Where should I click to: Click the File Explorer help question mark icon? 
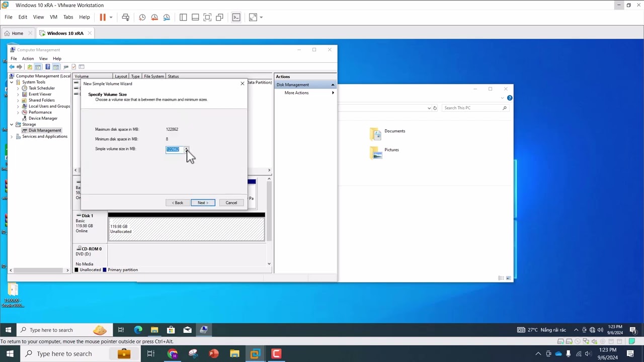point(510,98)
